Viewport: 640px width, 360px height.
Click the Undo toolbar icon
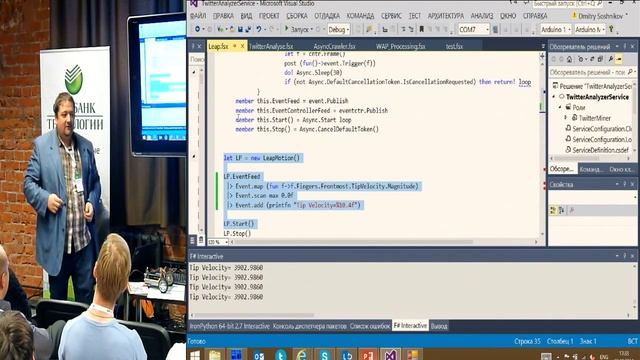258,29
